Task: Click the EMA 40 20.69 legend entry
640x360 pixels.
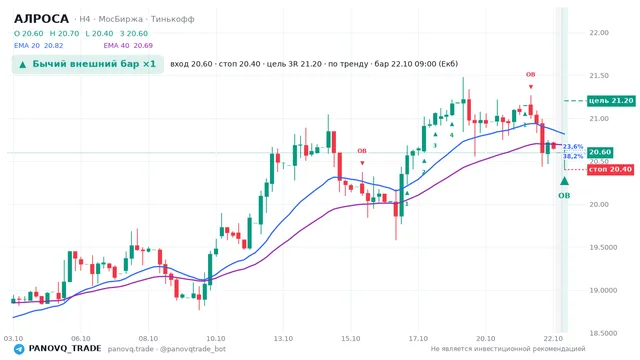Action: pos(128,46)
